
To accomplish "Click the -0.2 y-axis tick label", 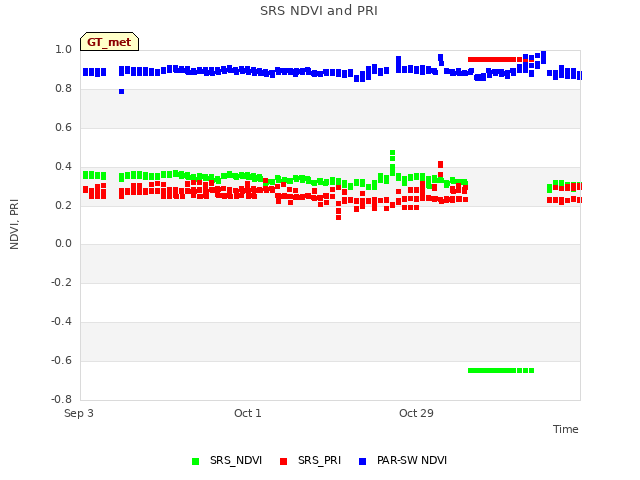I will point(61,282).
